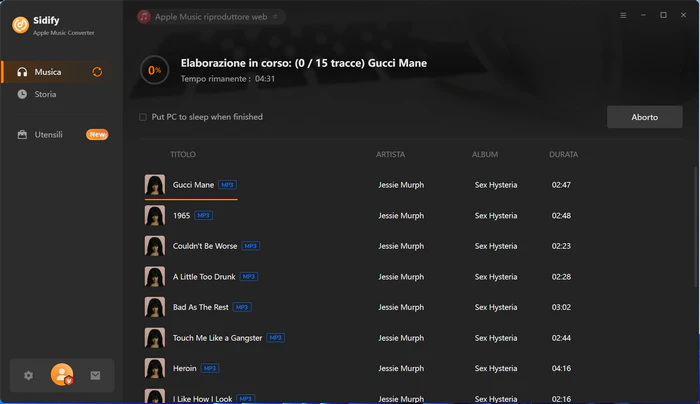Click the orange progress bar under Gucci Mane
Viewport: 700px width, 404px height.
tap(191, 199)
